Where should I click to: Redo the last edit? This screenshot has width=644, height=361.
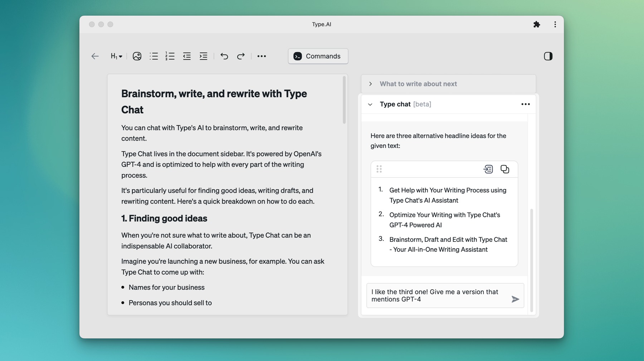[x=241, y=56]
